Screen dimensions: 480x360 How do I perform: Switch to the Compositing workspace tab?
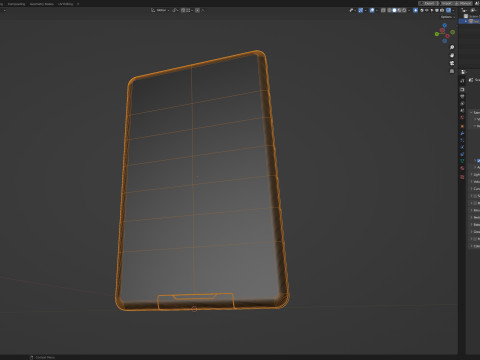[x=16, y=4]
